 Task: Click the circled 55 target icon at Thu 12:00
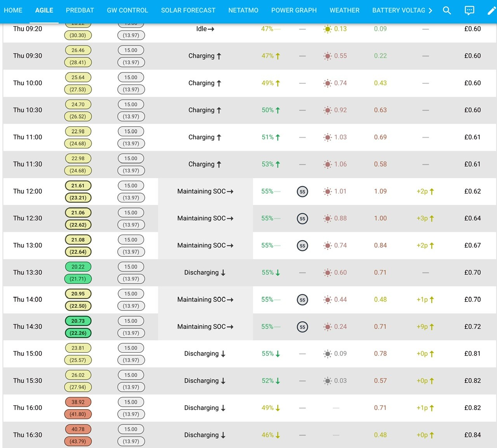302,192
